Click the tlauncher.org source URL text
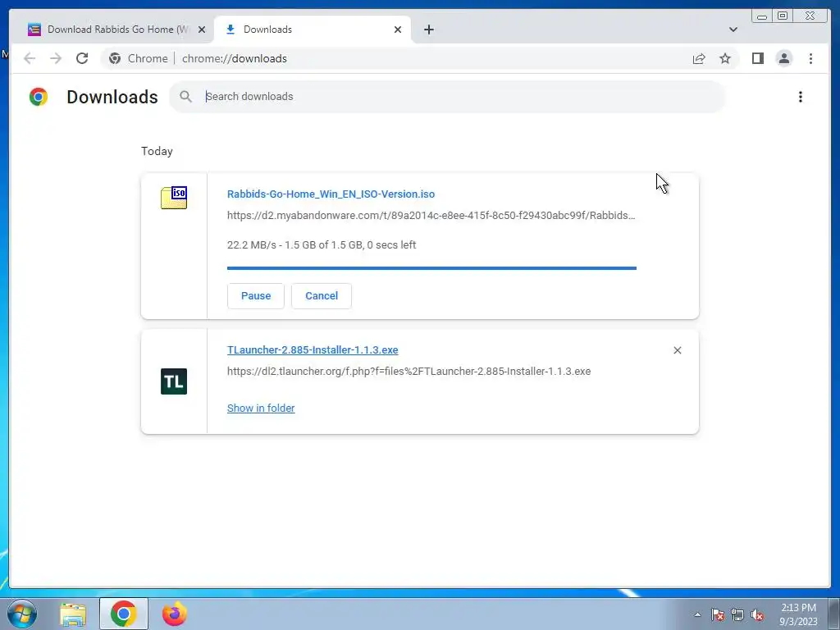840x630 pixels. (x=409, y=372)
